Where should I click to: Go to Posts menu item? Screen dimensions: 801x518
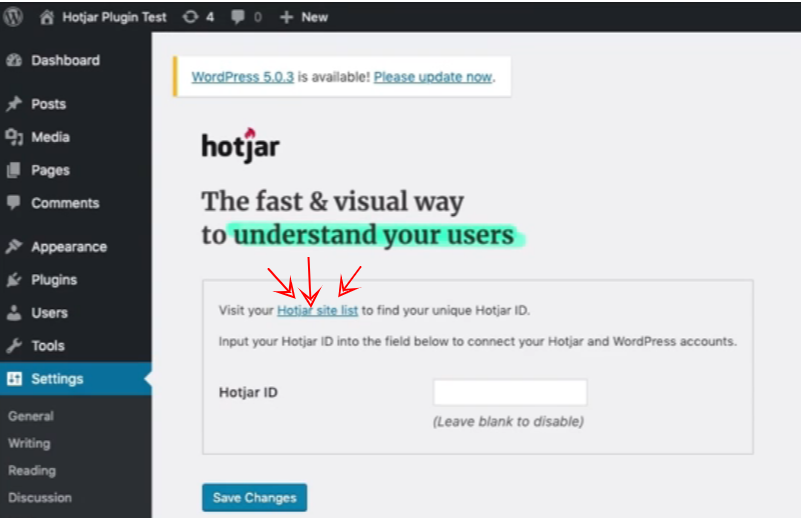49,104
